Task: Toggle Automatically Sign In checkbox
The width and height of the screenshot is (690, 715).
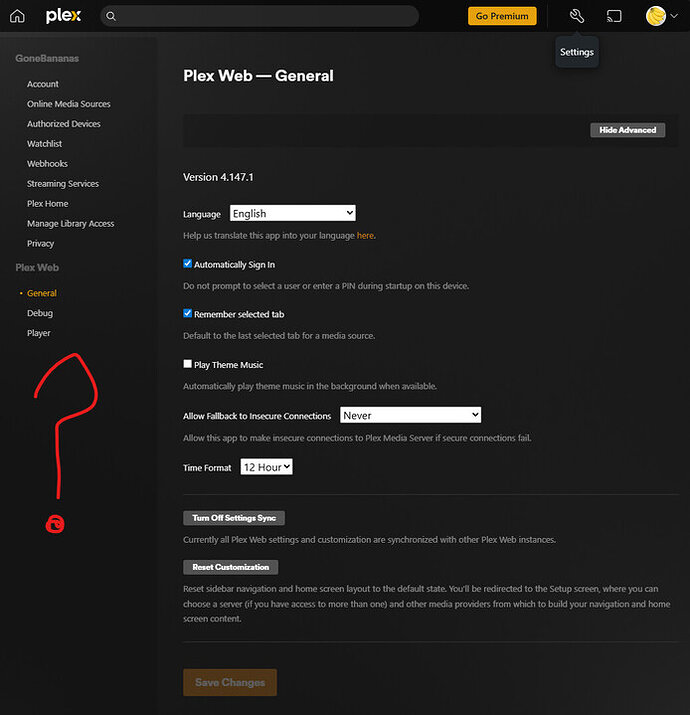Action: tap(187, 264)
